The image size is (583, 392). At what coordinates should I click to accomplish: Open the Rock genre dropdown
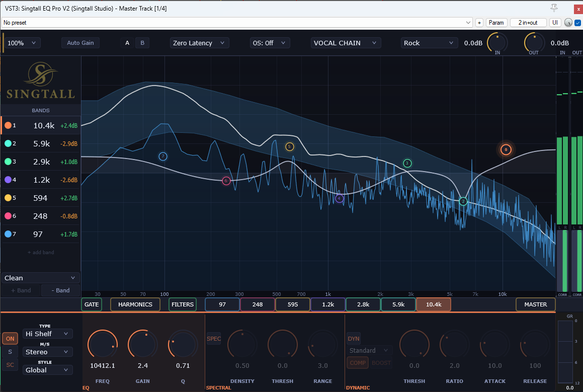(429, 43)
